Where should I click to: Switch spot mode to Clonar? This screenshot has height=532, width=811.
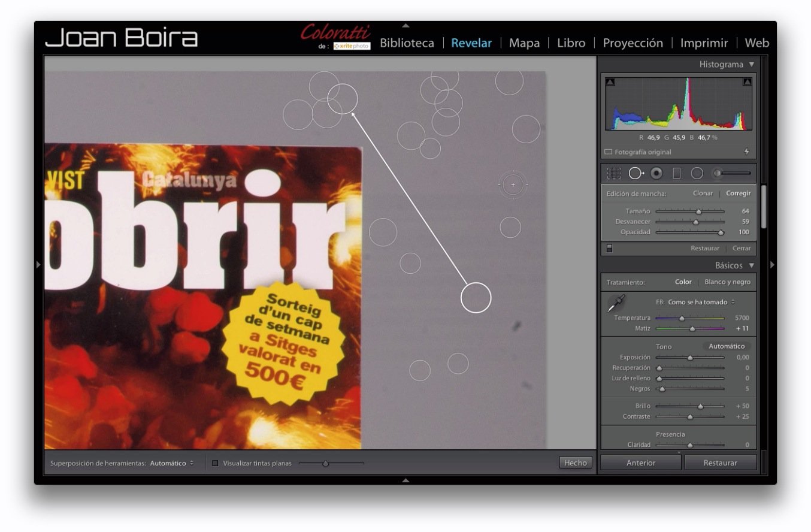point(703,194)
